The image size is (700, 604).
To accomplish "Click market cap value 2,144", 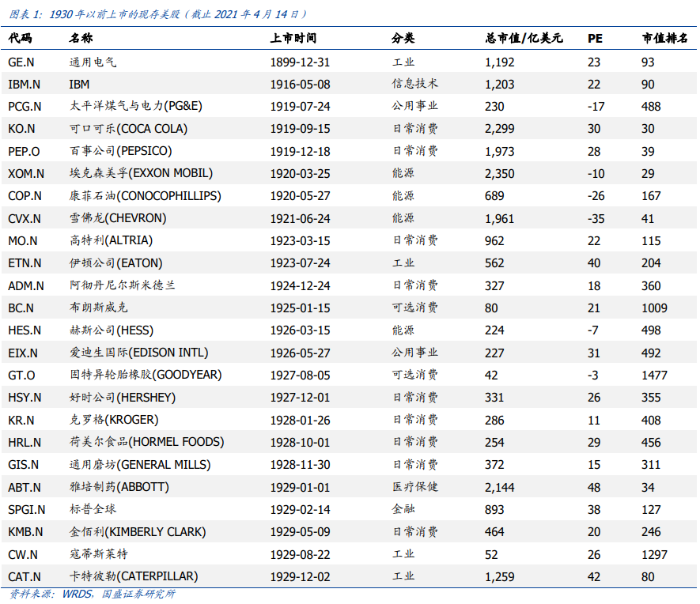I will click(500, 488).
